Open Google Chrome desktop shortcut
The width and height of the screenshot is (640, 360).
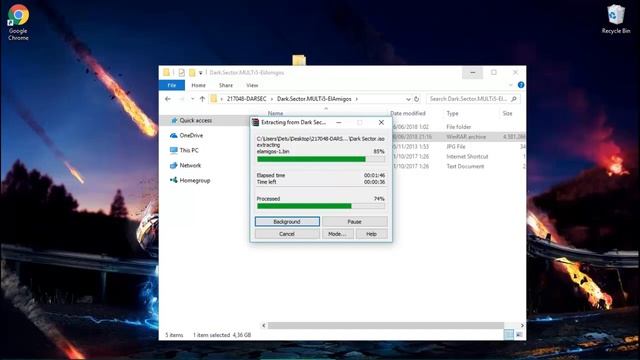pyautogui.click(x=18, y=22)
